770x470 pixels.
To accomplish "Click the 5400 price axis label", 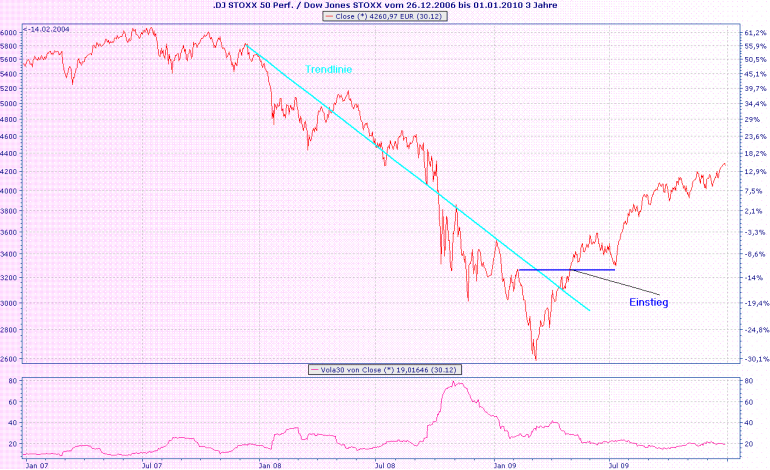I will 8,74.
